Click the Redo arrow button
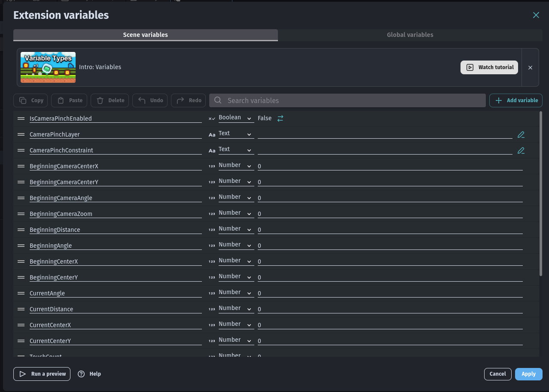549x392 pixels. tap(188, 100)
